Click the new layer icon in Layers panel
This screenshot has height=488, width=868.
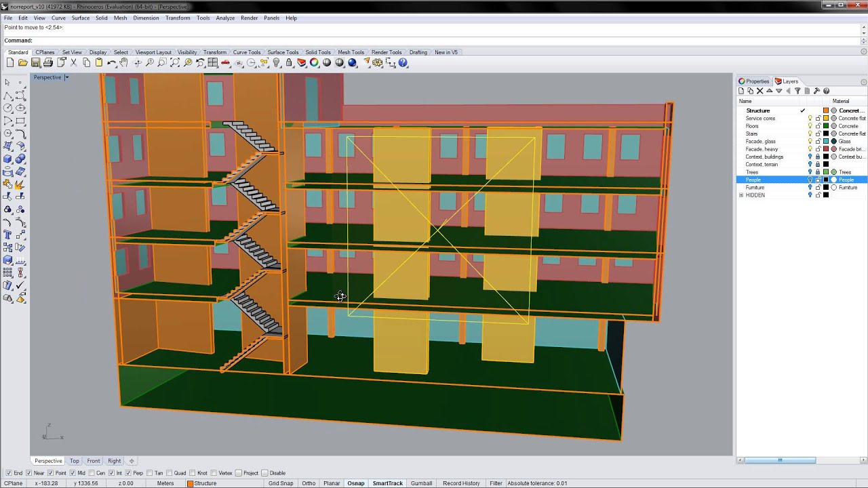(x=741, y=91)
